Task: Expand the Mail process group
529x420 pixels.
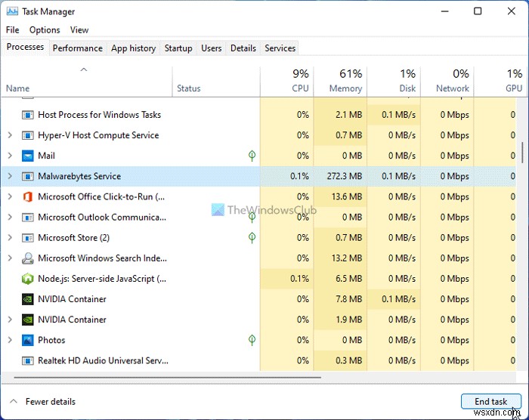Action: pos(10,156)
